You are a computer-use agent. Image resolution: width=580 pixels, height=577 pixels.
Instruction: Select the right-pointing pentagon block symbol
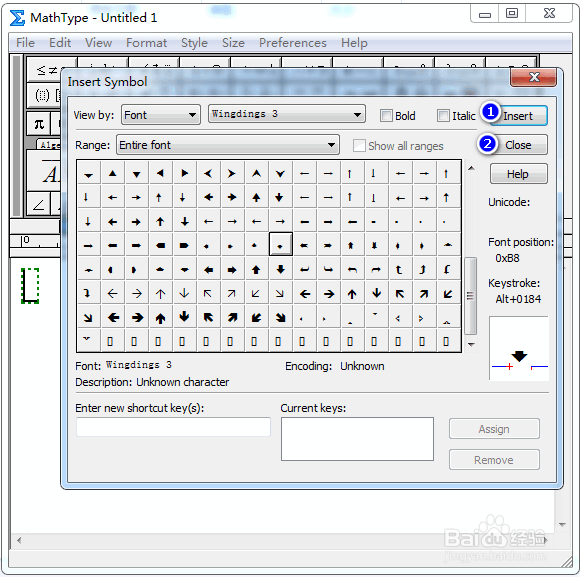184,245
